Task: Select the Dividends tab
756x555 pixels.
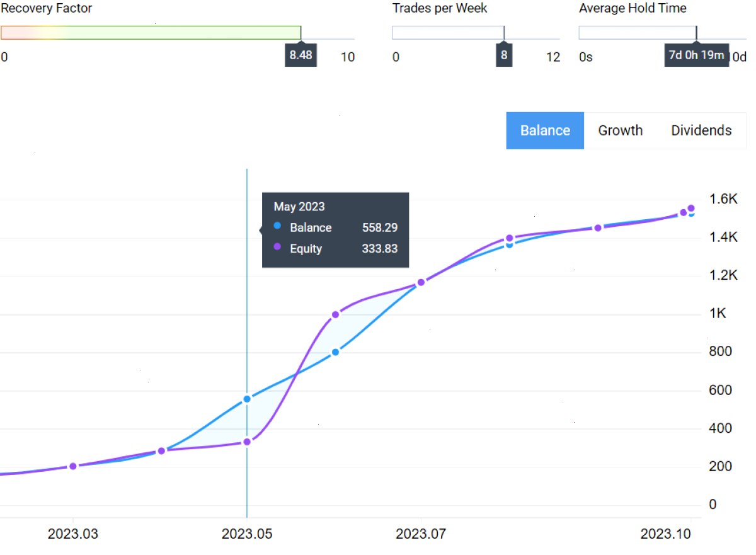Action: [701, 130]
